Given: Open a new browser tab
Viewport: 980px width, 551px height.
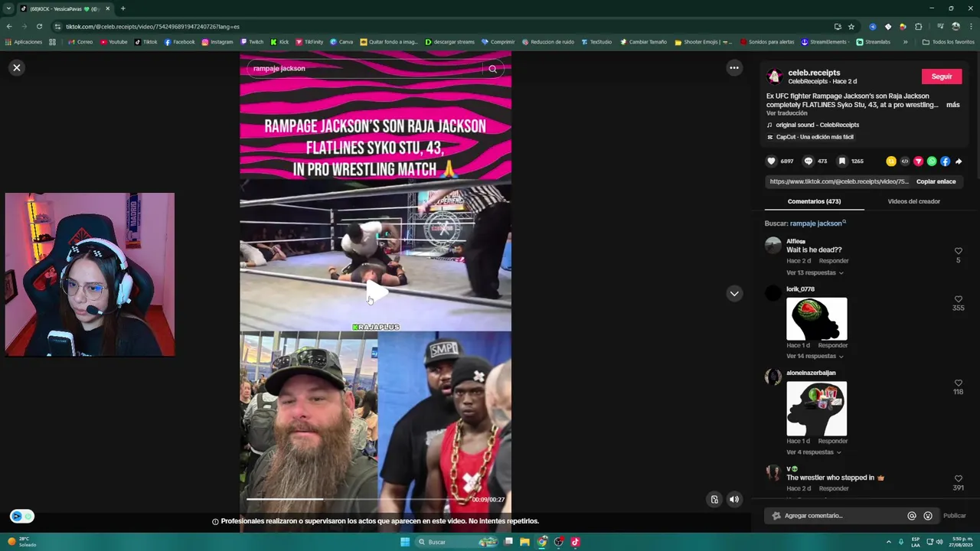Looking at the screenshot, I should tap(122, 8).
